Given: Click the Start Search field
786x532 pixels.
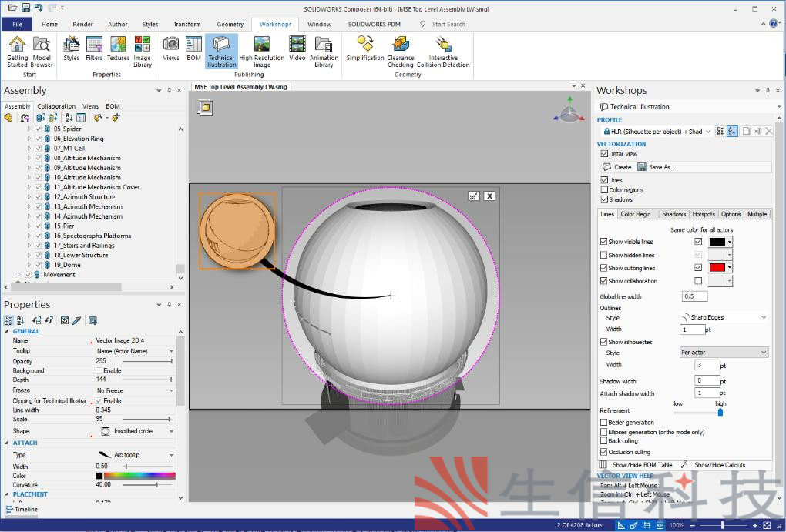Looking at the screenshot, I should tap(448, 24).
